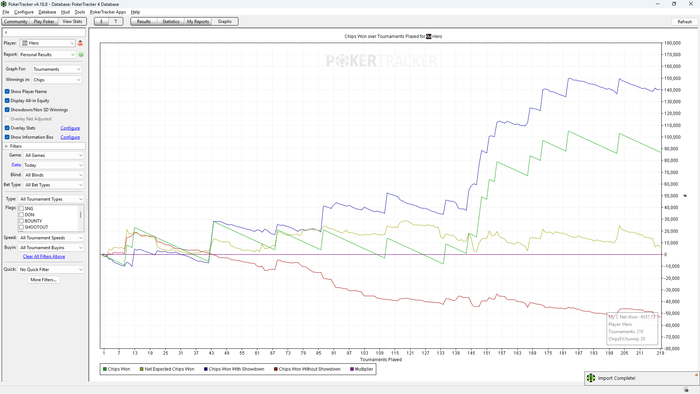Select the tournaments T button

point(116,21)
